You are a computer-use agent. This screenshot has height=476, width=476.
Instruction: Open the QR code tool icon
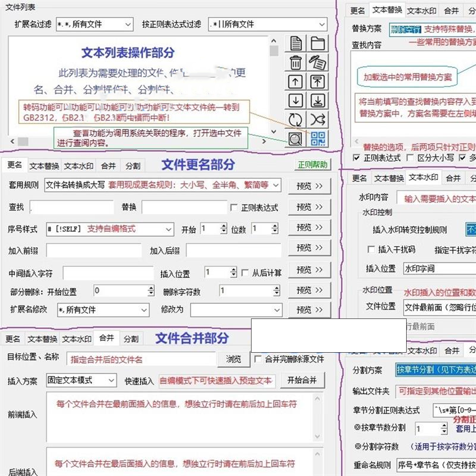point(319,138)
